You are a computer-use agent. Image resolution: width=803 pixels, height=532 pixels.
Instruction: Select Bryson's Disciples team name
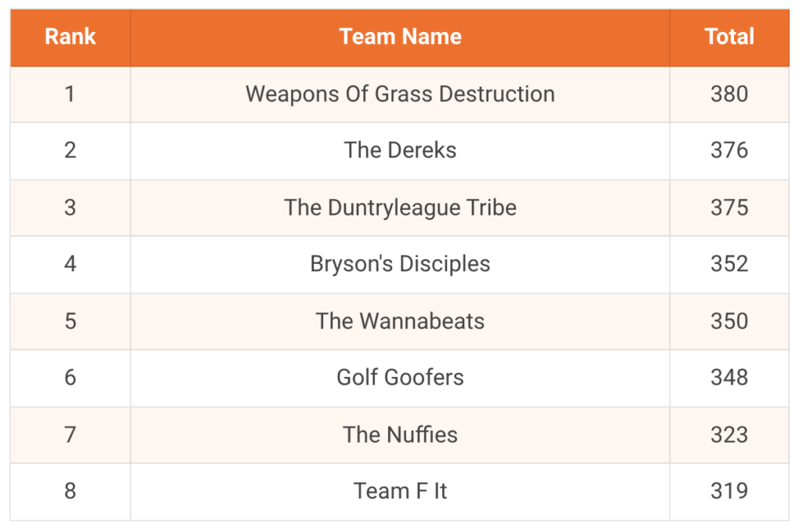400,264
